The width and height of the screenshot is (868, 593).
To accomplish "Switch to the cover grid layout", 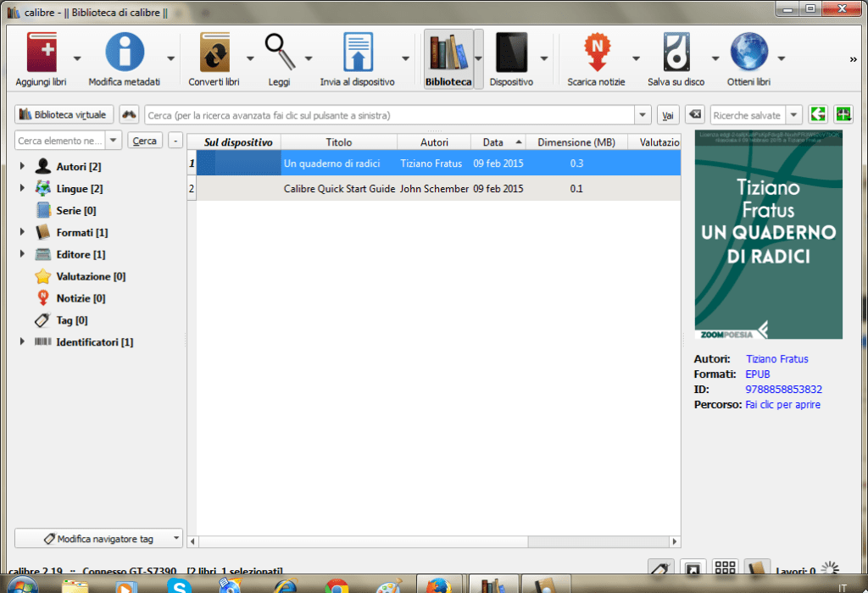I will (725, 568).
